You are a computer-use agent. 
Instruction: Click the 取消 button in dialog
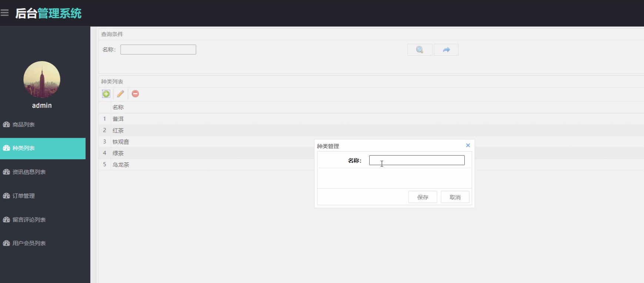[x=455, y=197]
